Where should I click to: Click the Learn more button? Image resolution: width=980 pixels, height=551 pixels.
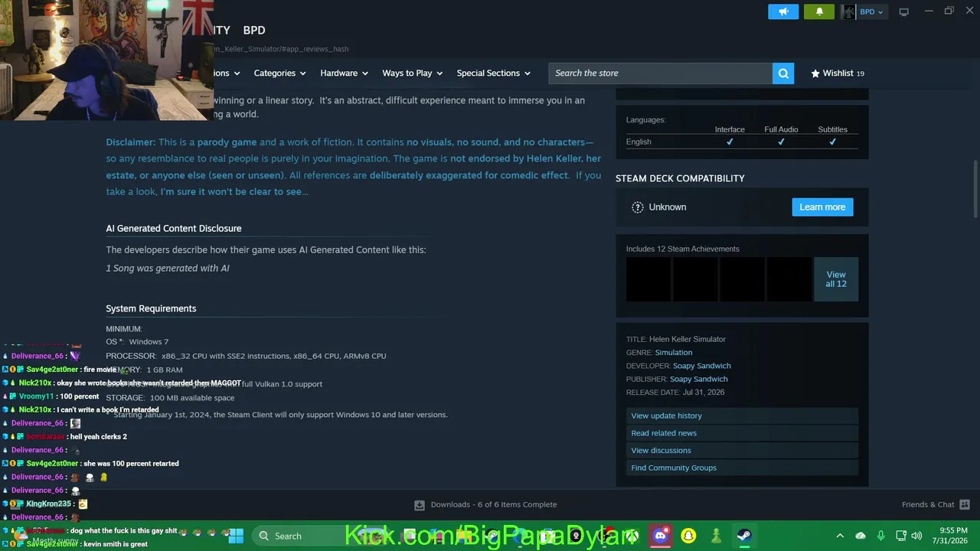pos(822,207)
